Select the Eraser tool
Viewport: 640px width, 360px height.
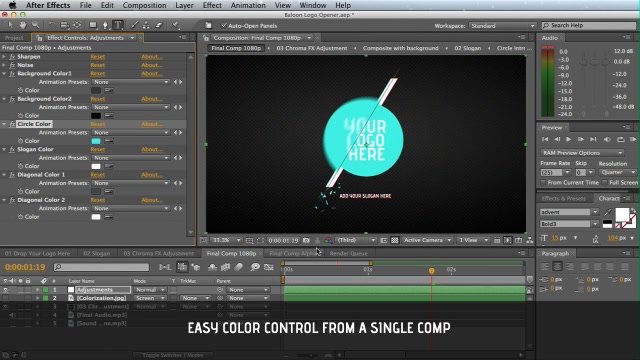(159, 25)
